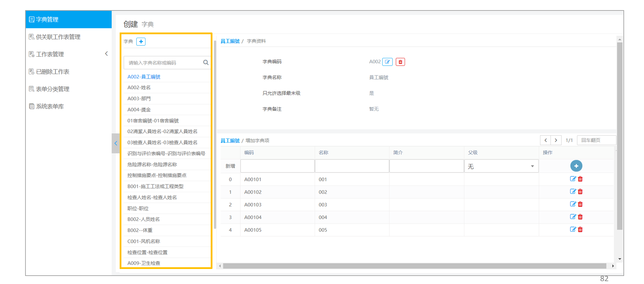This screenshot has width=644, height=284.
Task: Open the 父级 dropdown showing 无
Action: click(x=501, y=166)
